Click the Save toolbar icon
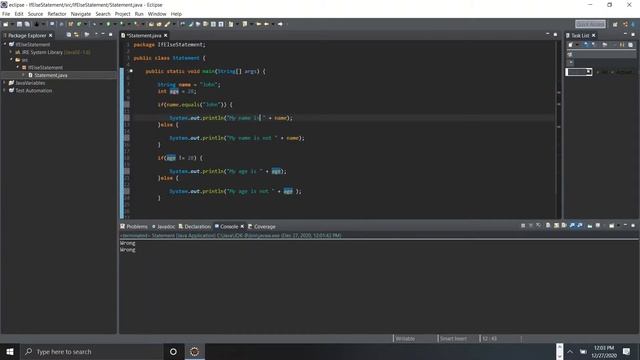This screenshot has width=640, height=360. (x=19, y=24)
